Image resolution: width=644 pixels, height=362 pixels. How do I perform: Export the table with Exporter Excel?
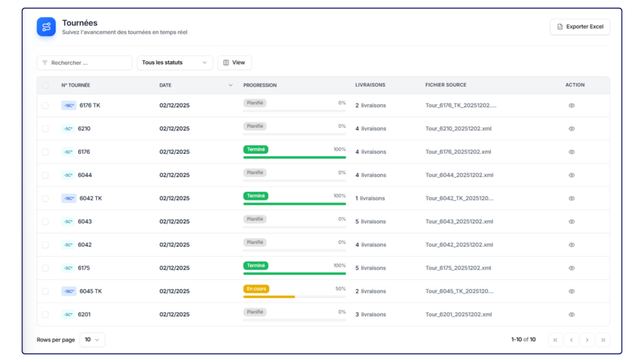(x=580, y=26)
